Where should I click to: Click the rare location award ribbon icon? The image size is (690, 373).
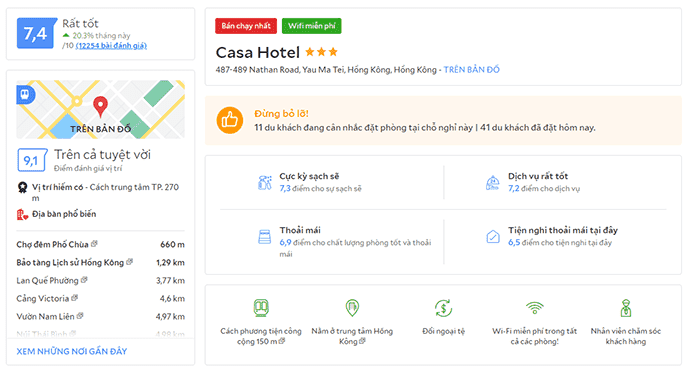[22, 188]
